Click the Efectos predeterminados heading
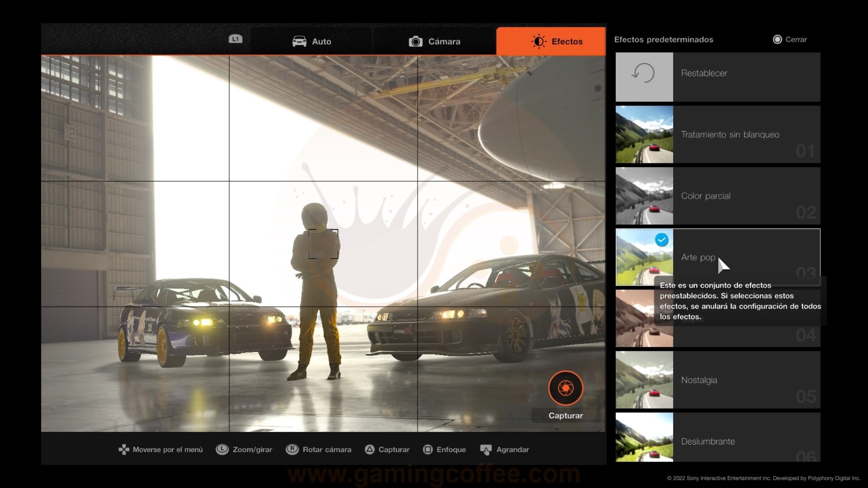The image size is (868, 488). point(664,40)
